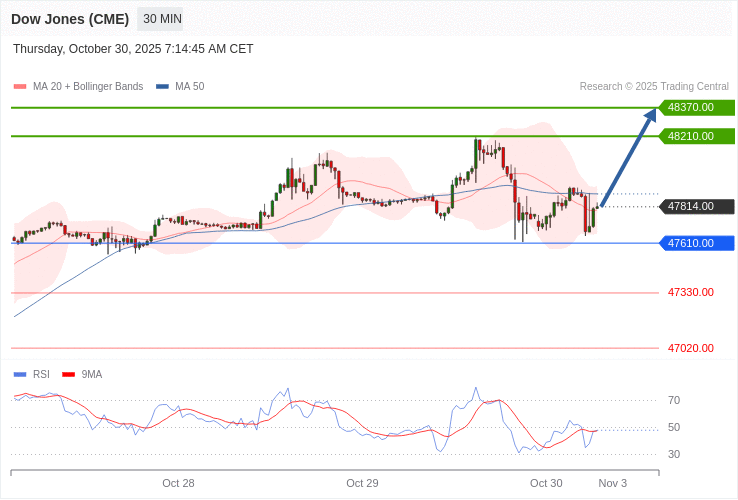The height and width of the screenshot is (500, 738).
Task: Click the 48370.00 green resistance label
Action: [x=696, y=107]
